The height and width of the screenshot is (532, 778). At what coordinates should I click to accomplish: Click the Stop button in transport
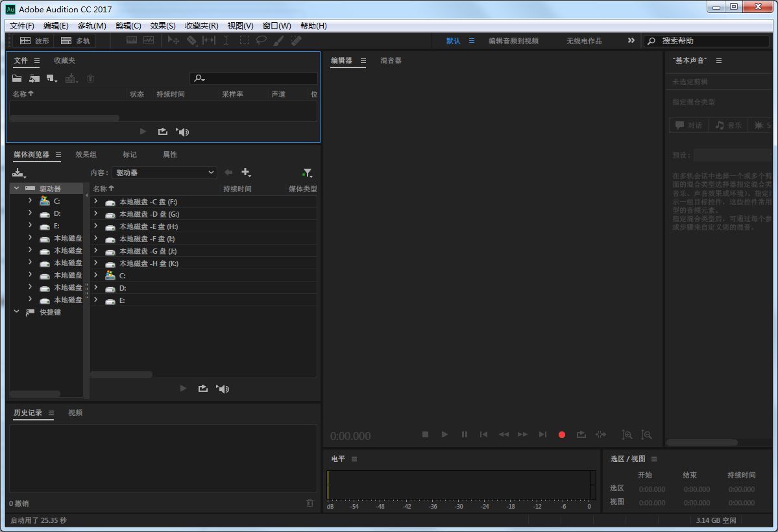pyautogui.click(x=425, y=435)
